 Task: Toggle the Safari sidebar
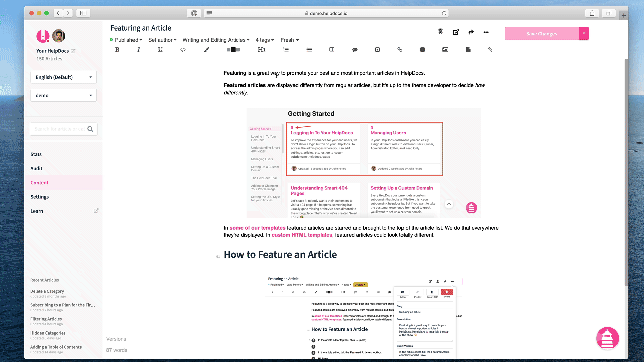(83, 13)
